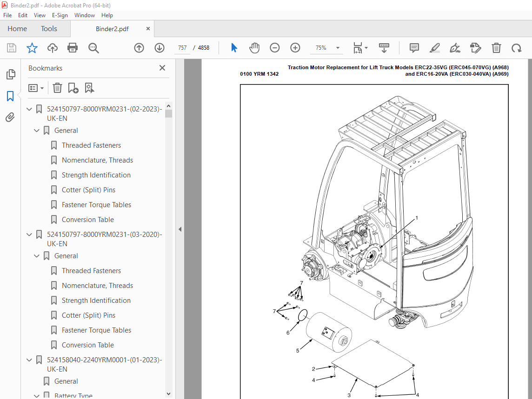The width and height of the screenshot is (532, 399).
Task: Activate the Hand pan tool
Action: (254, 48)
